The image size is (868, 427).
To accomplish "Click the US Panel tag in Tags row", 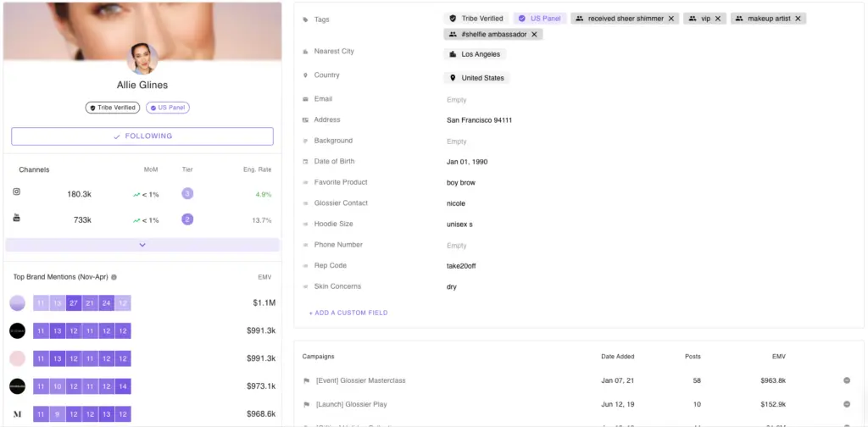I will (x=538, y=19).
